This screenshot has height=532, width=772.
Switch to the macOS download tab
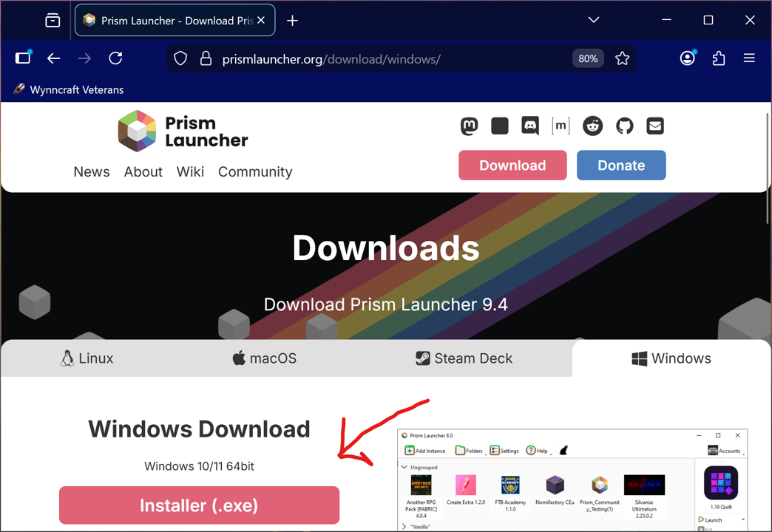coord(264,358)
